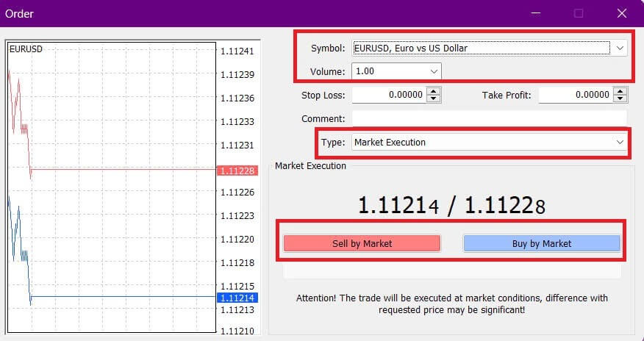Decrease Take Profit with down arrow
Screen dimensions: 644x341
click(620, 98)
